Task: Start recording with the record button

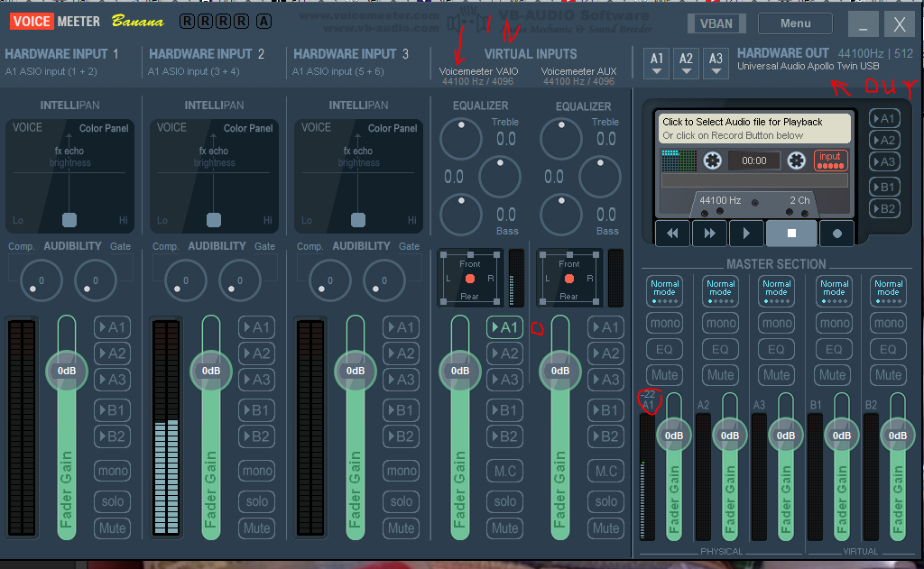Action: [836, 234]
